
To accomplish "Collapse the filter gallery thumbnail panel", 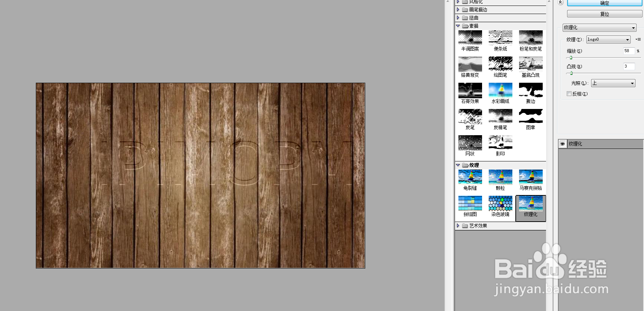I will tap(560, 2).
